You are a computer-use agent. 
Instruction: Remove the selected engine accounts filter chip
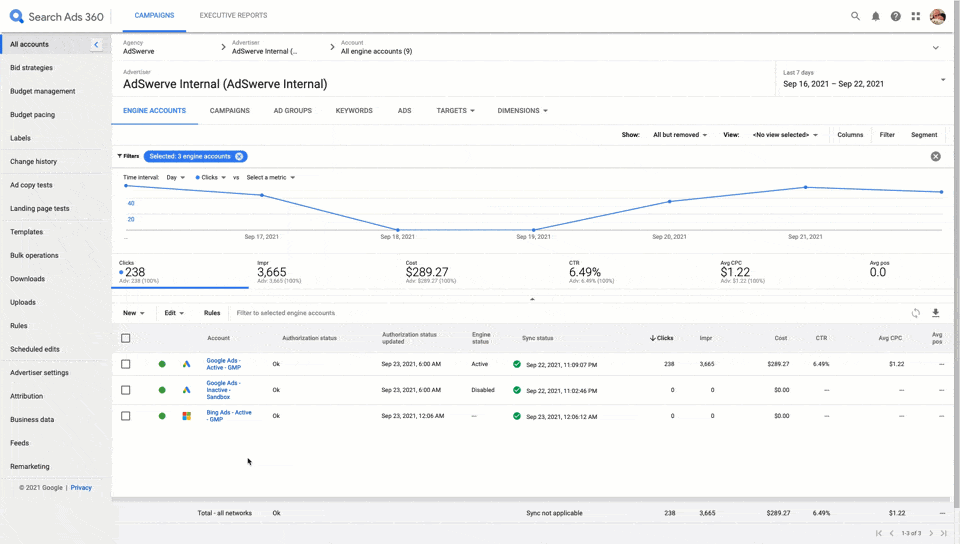click(239, 157)
